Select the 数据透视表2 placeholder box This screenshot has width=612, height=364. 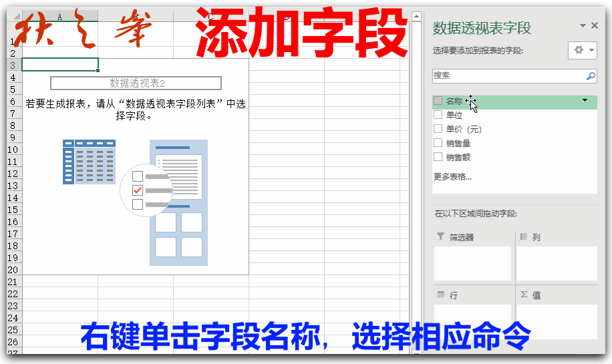[136, 83]
